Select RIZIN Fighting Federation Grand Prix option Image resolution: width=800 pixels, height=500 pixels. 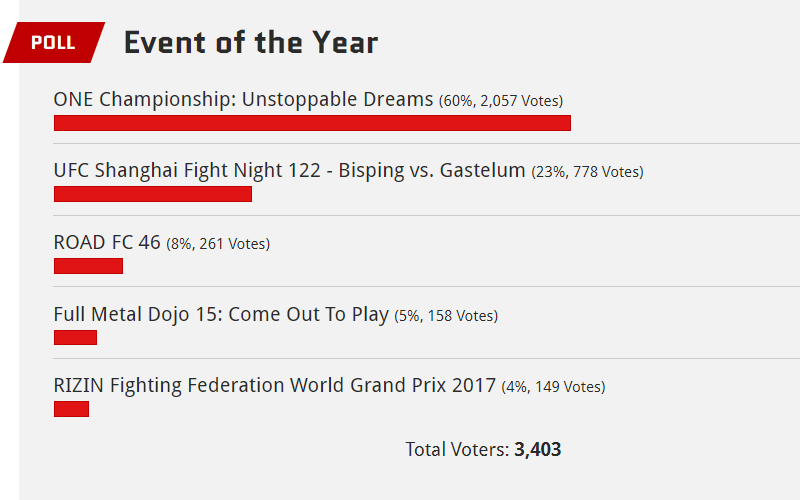[x=274, y=386]
